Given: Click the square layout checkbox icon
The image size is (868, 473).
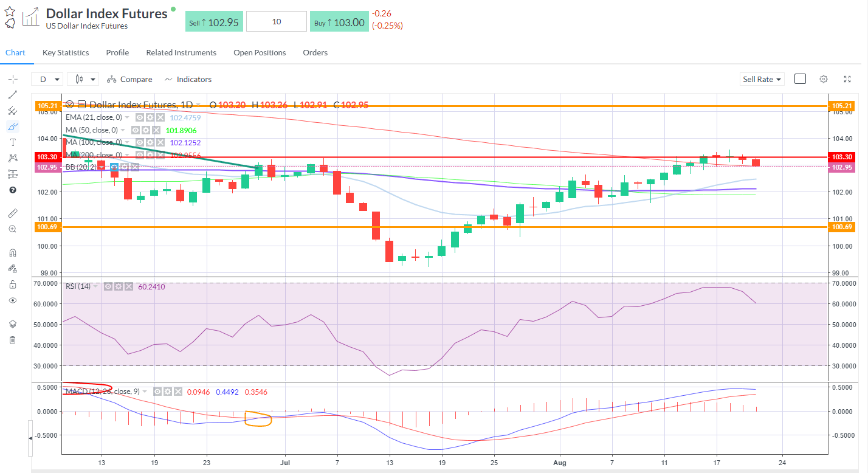Looking at the screenshot, I should (x=800, y=79).
